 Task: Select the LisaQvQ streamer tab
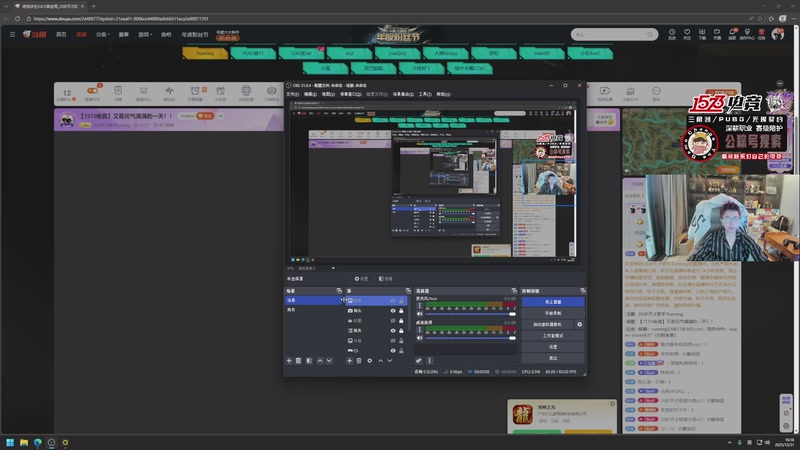[x=397, y=53]
